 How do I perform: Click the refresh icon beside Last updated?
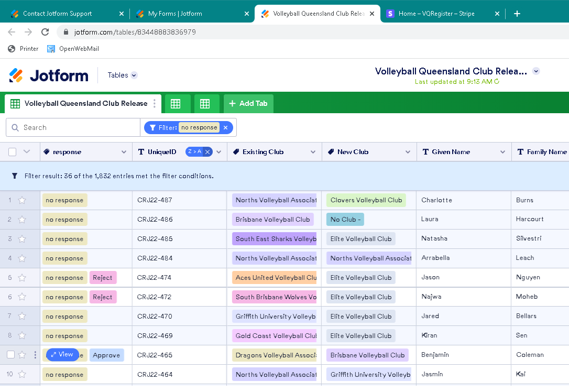click(497, 82)
